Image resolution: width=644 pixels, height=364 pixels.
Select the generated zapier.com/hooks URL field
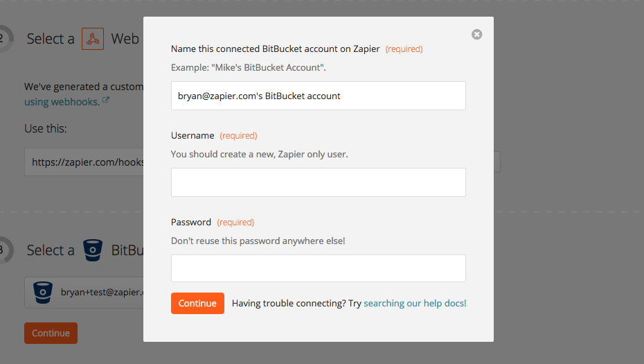(x=84, y=162)
